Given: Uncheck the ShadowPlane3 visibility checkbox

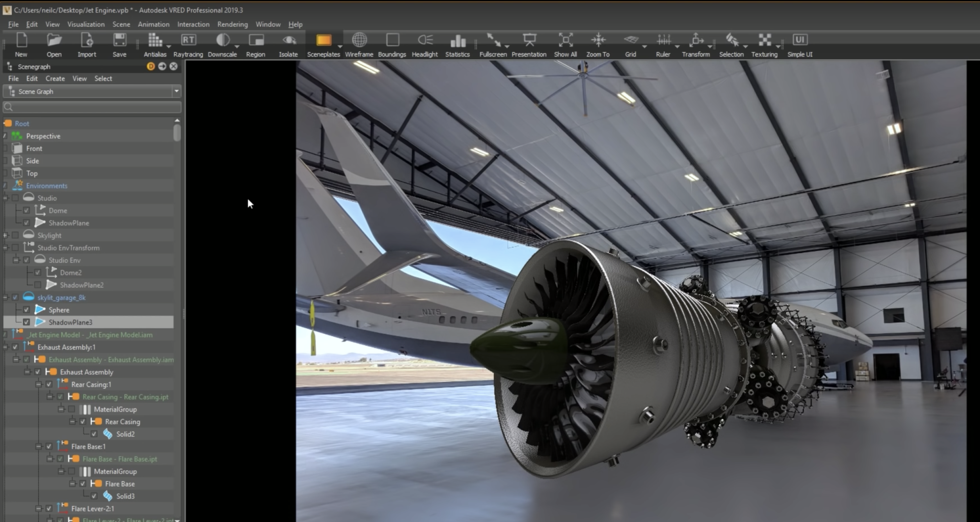Looking at the screenshot, I should tap(26, 322).
